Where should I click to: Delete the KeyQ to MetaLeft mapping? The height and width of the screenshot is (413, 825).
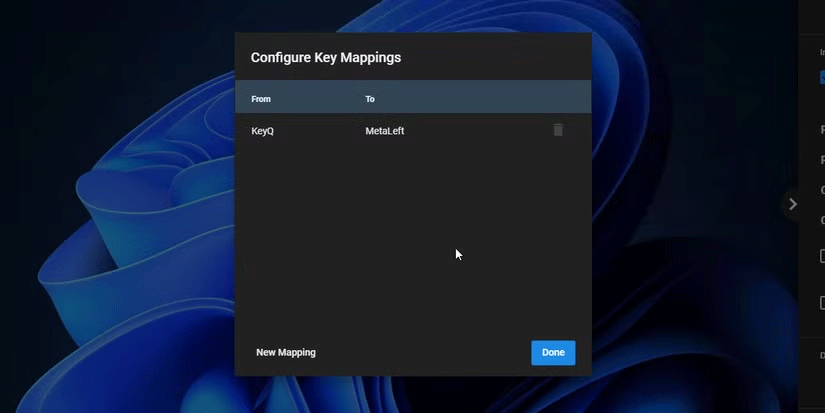click(x=558, y=130)
